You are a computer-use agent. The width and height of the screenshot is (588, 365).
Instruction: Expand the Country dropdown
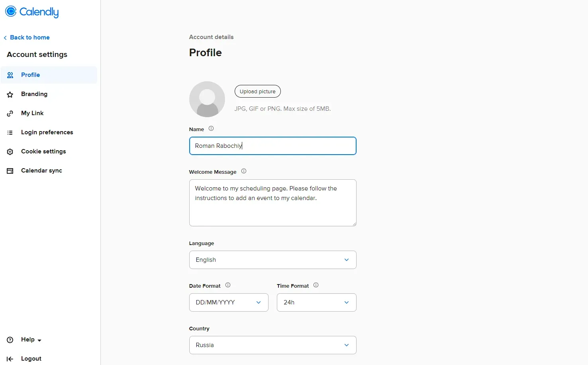(x=272, y=345)
